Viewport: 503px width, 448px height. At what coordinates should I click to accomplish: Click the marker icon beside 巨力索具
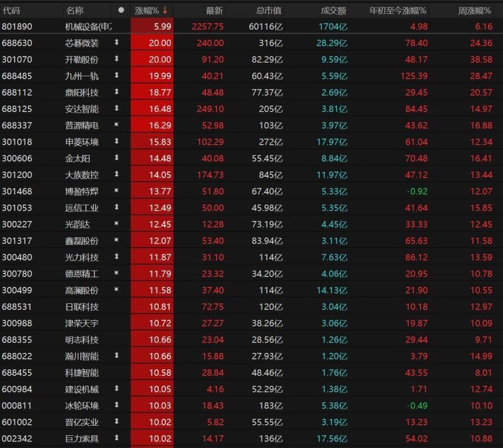pyautogui.click(x=116, y=438)
